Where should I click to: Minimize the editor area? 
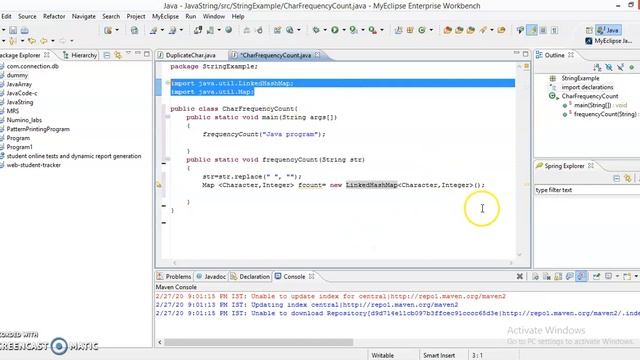pos(516,53)
